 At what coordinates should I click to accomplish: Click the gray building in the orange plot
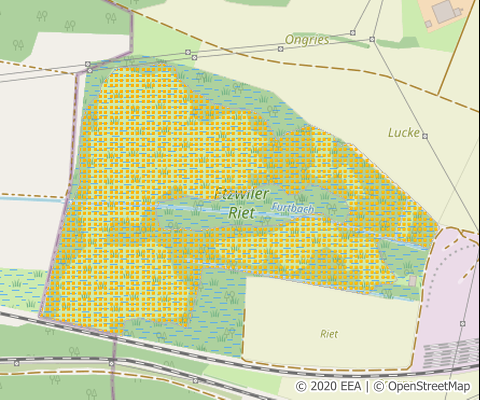[444, 11]
